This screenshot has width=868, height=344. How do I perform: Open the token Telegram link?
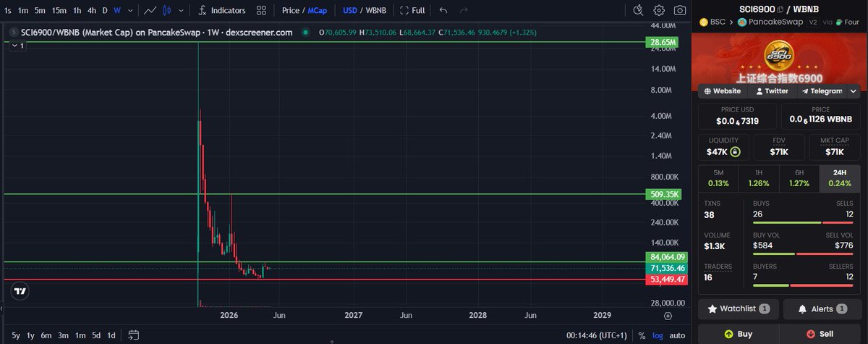pos(822,91)
